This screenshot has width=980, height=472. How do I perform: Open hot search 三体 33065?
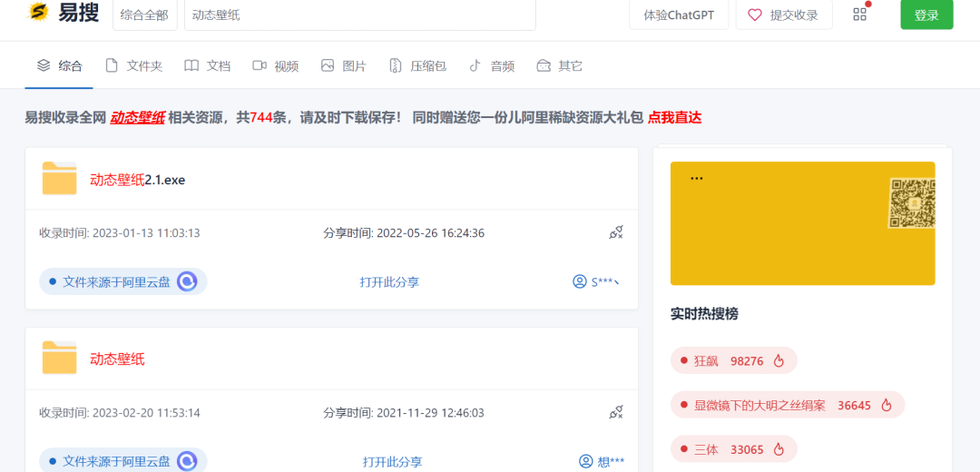pyautogui.click(x=734, y=449)
